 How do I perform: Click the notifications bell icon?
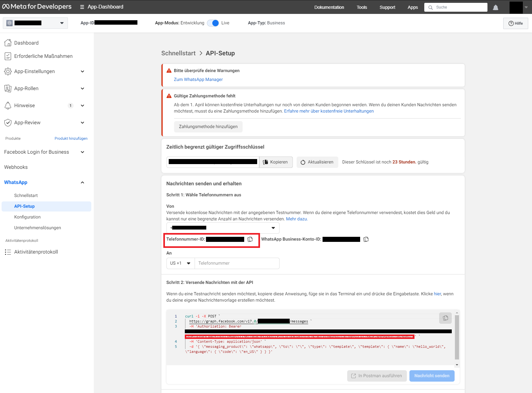pyautogui.click(x=495, y=7)
